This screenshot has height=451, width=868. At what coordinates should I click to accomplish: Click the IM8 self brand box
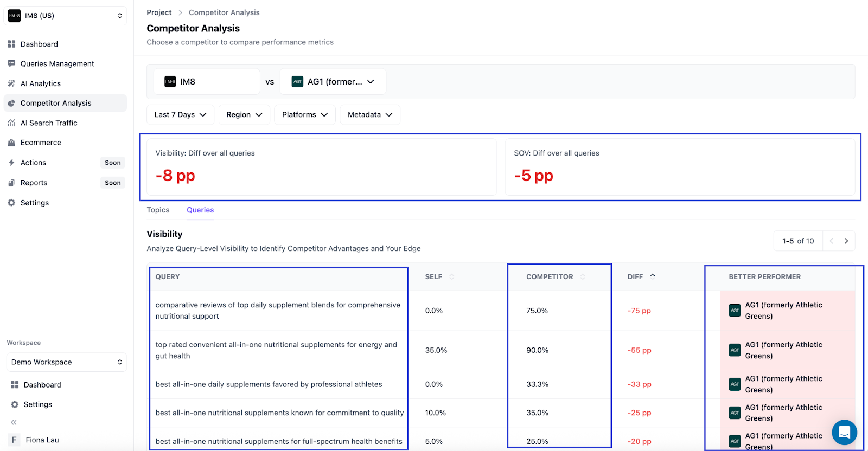pos(207,82)
